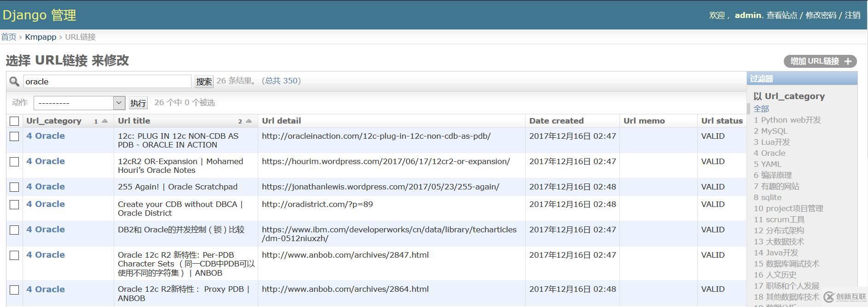Image resolution: width=868 pixels, height=307 pixels.
Task: Filter by 5 YAML category
Action: [x=767, y=164]
